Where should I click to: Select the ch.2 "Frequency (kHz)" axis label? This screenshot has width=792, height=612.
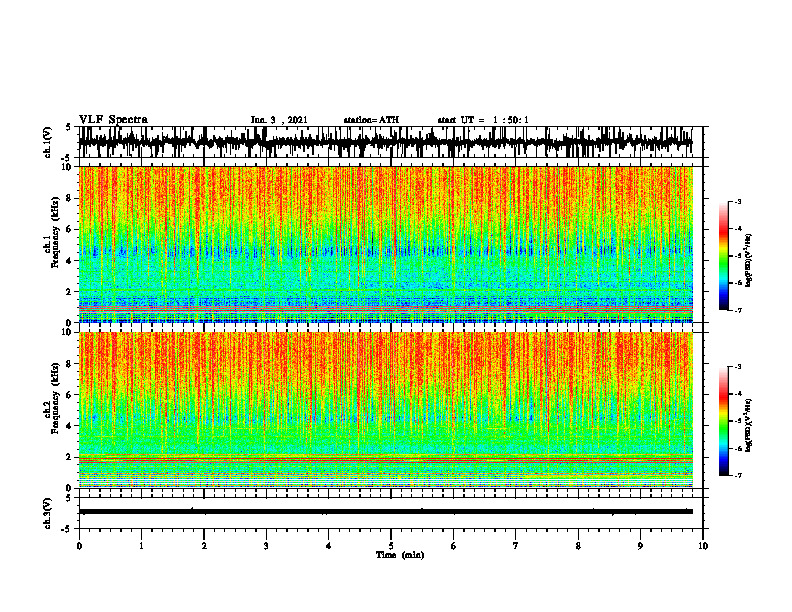click(x=55, y=398)
